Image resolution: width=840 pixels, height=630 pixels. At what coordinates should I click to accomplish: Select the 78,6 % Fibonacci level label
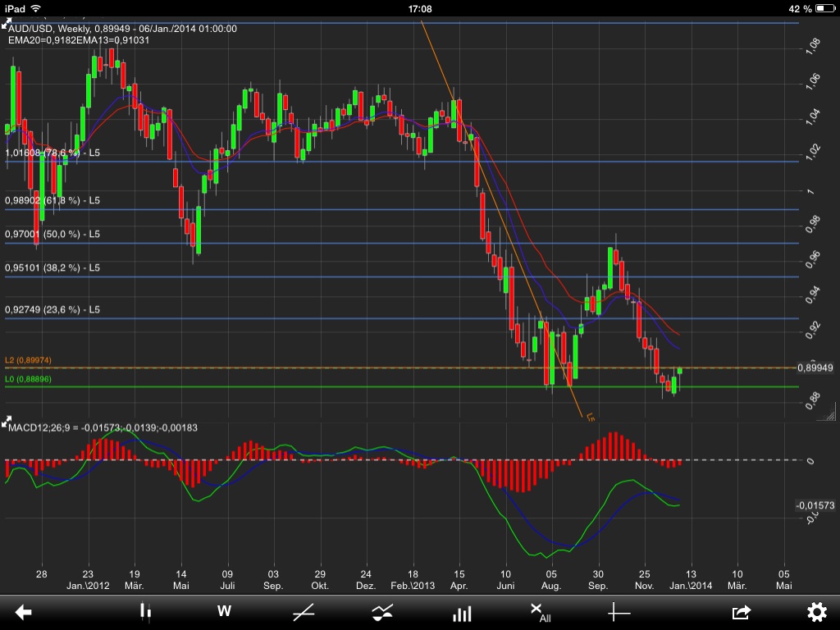click(x=52, y=153)
